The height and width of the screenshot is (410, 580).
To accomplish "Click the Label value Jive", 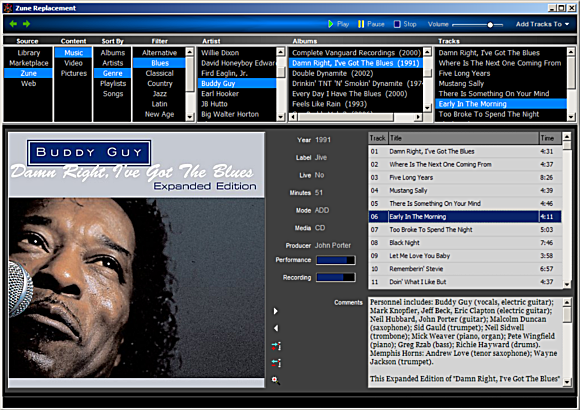I will point(321,158).
